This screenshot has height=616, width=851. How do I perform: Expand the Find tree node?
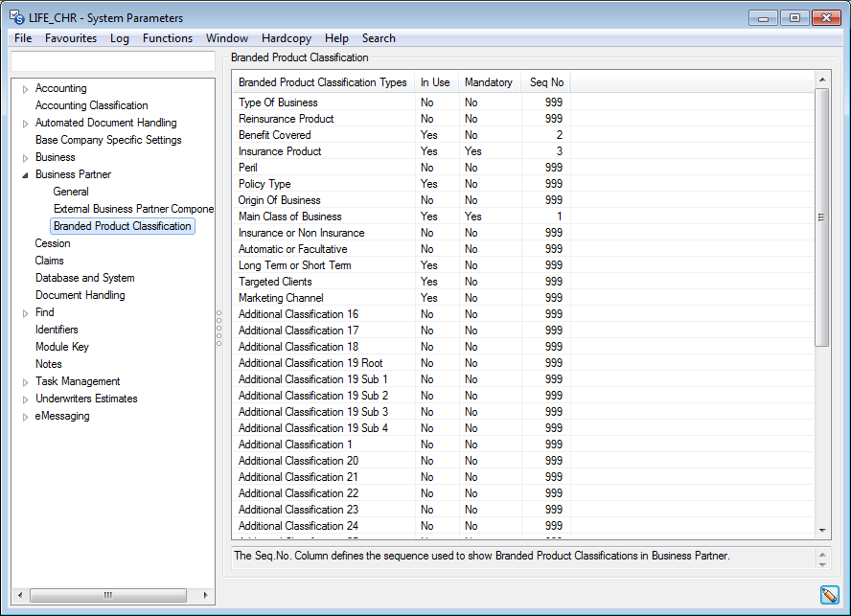click(25, 312)
